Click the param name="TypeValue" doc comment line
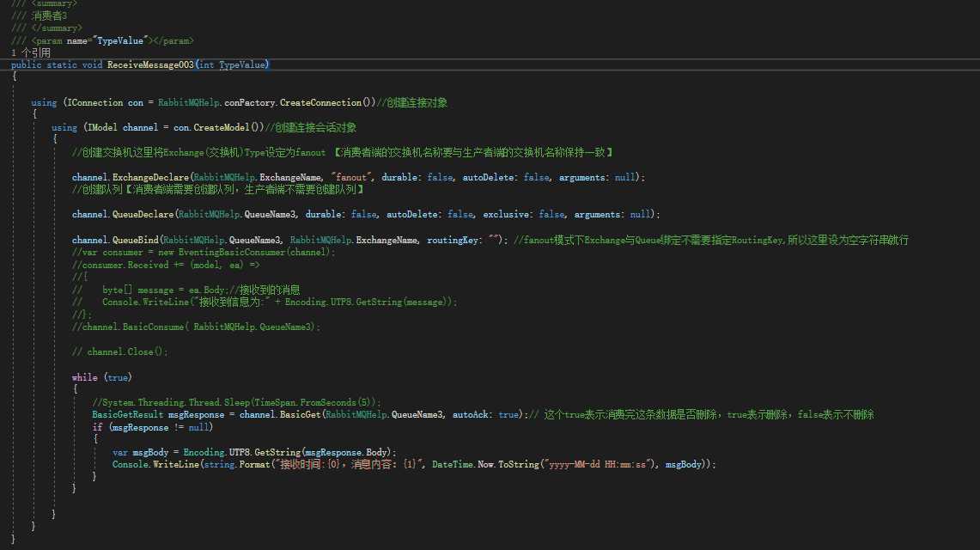Screen dimensions: 980x550 [x=102, y=40]
